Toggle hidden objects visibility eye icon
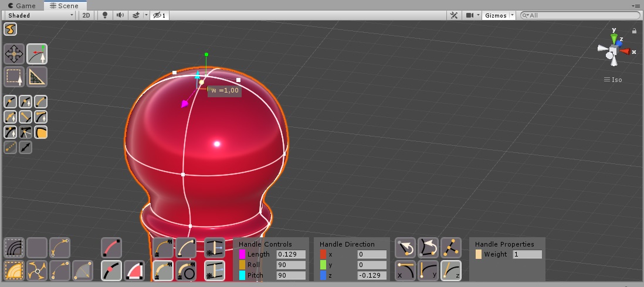Image resolution: width=644 pixels, height=287 pixels. tap(160, 15)
